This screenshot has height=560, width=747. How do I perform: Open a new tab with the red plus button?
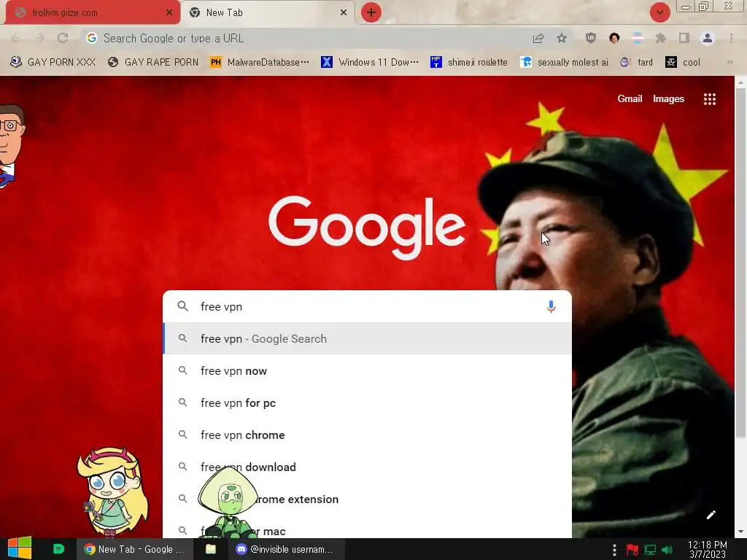tap(371, 12)
